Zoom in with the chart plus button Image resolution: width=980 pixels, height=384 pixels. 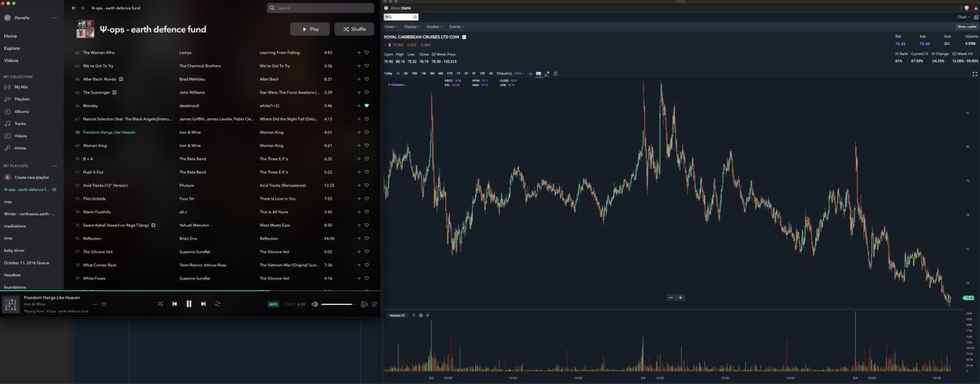[680, 297]
